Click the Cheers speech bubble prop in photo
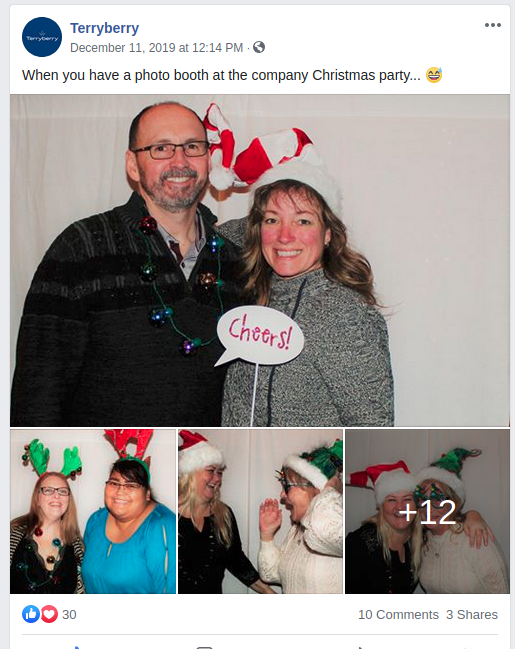This screenshot has height=649, width=515. point(260,336)
